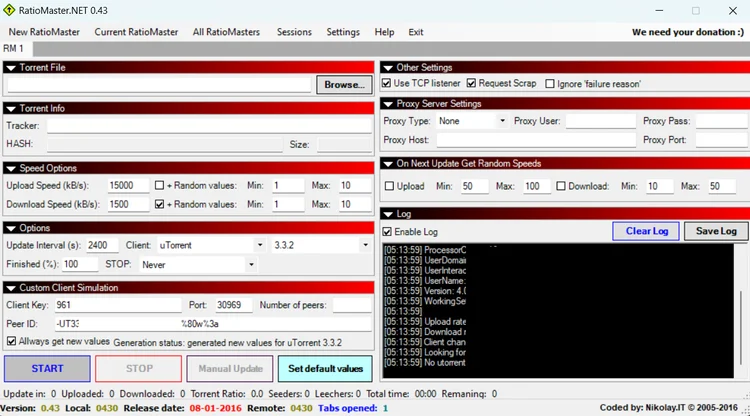Collapse the Torrent File section arrow

point(11,68)
